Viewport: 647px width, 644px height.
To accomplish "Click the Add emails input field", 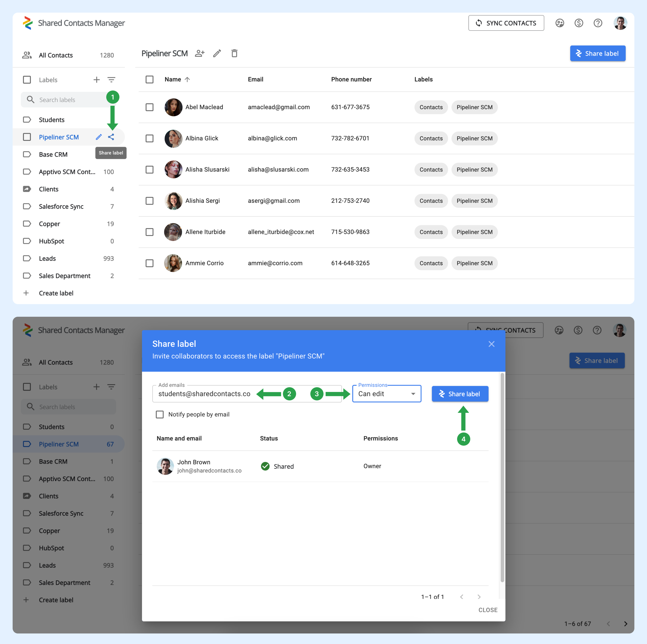I will tap(247, 394).
